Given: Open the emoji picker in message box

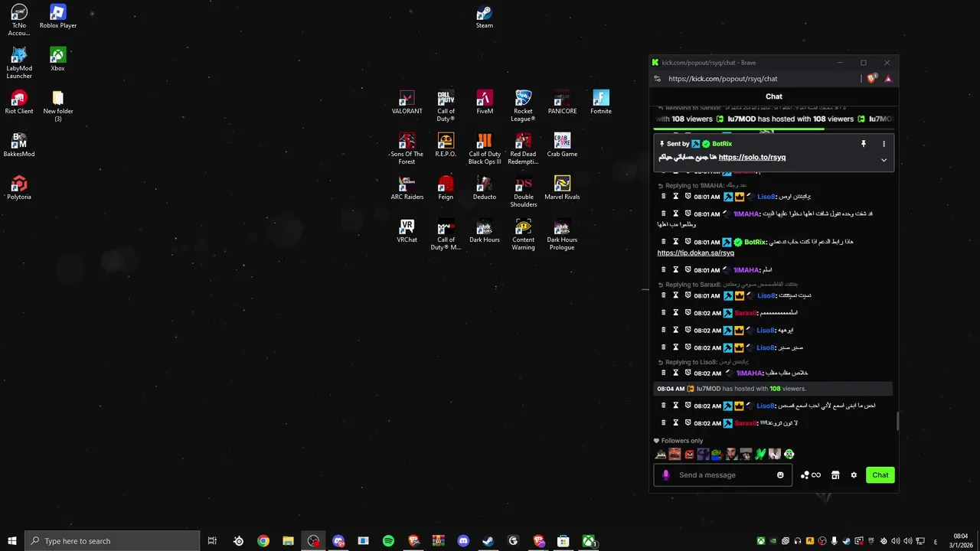Looking at the screenshot, I should (x=780, y=475).
